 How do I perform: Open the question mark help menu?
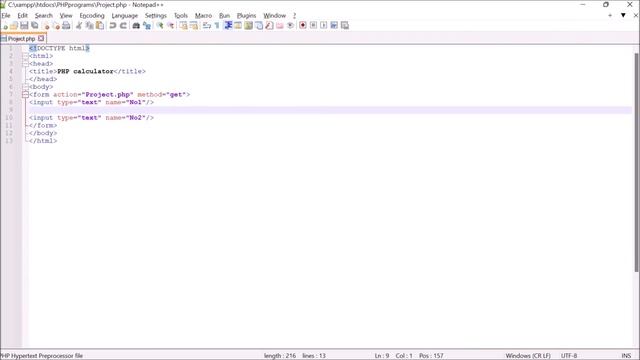[x=294, y=16]
